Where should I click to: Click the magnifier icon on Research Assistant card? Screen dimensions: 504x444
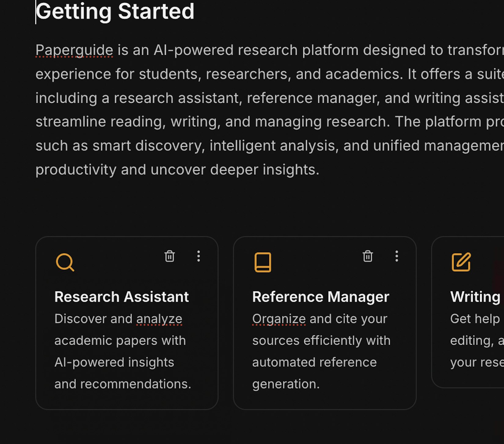(x=65, y=262)
